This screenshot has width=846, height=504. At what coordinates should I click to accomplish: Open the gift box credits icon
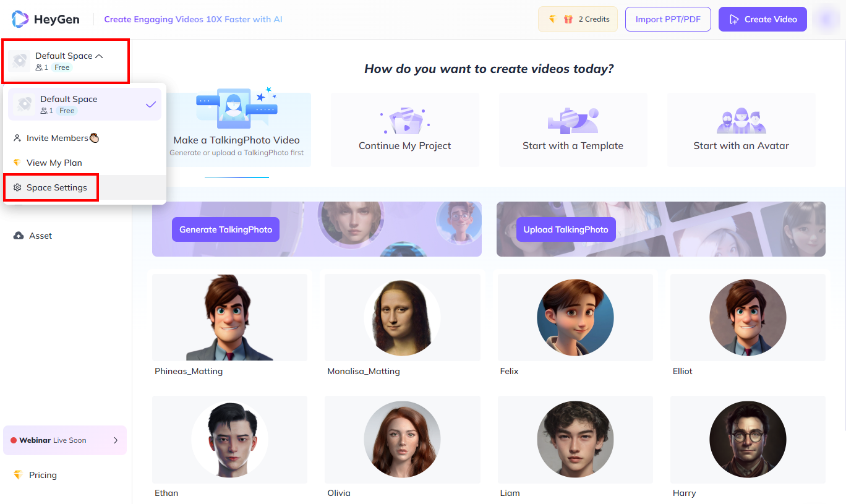pyautogui.click(x=568, y=19)
